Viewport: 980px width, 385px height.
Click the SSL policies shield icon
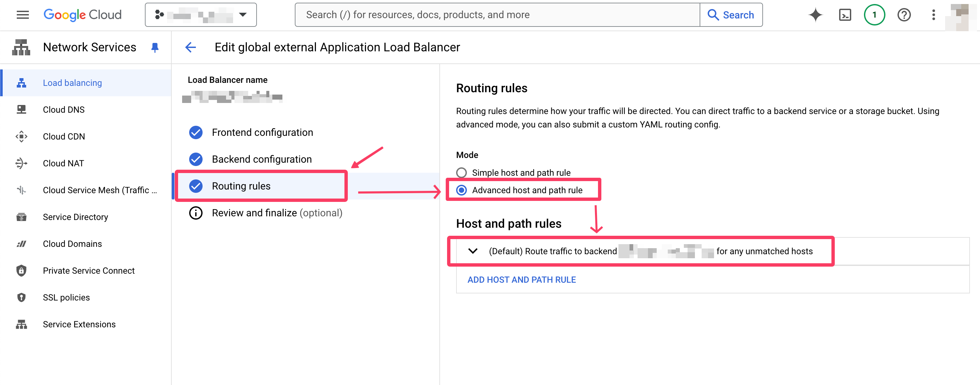[22, 297]
